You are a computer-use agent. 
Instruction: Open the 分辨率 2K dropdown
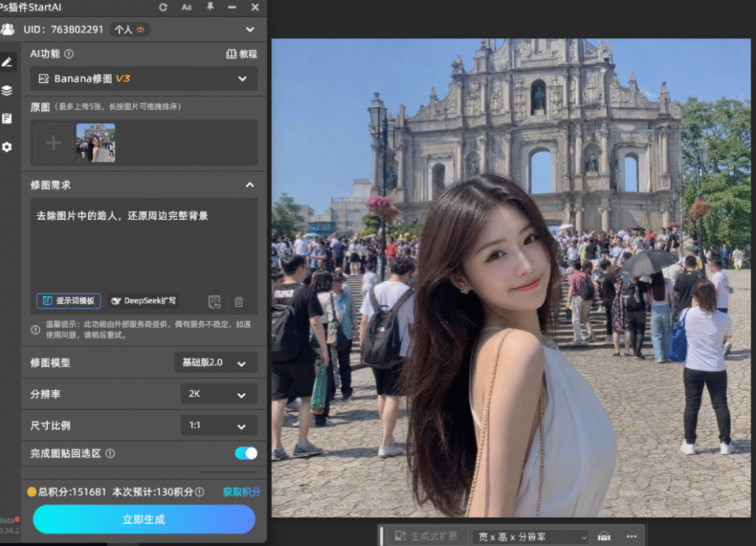point(219,394)
